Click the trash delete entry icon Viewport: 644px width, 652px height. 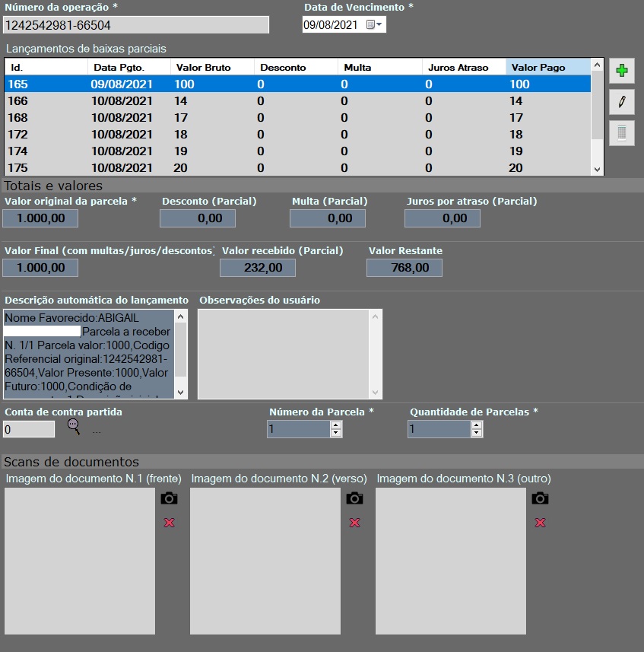(621, 133)
